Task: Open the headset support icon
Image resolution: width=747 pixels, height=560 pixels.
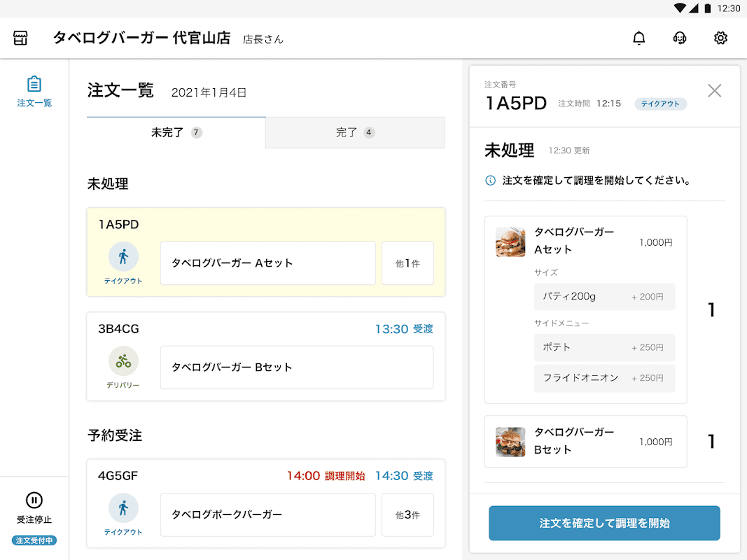Action: 680,38
